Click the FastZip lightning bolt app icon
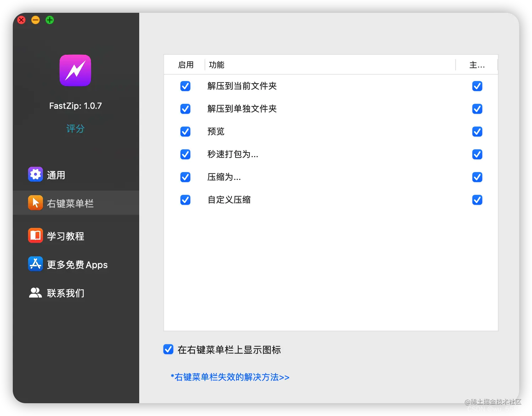Image resolution: width=532 pixels, height=416 pixels. (x=75, y=70)
